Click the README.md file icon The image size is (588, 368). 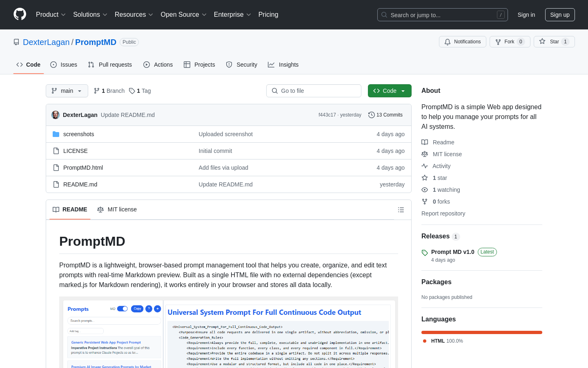tap(56, 184)
